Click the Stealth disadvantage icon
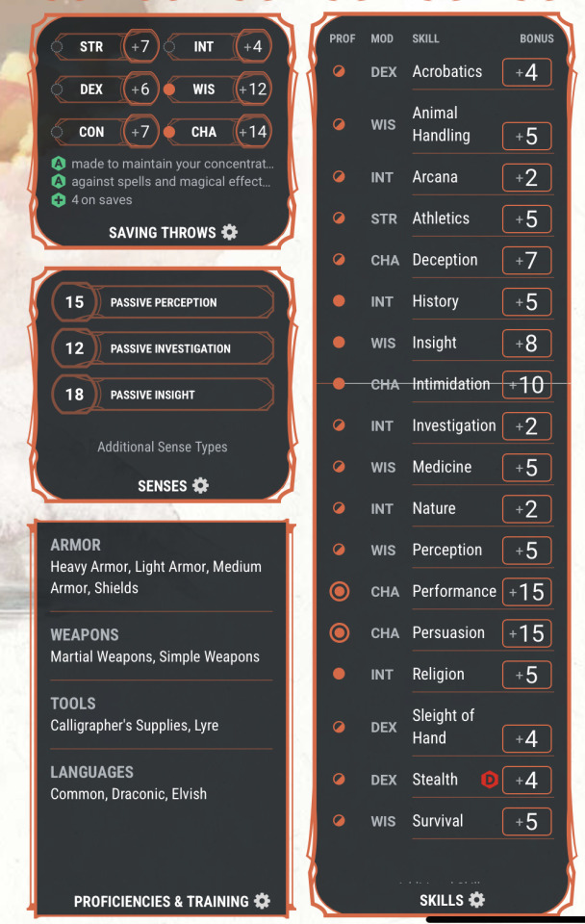 pyautogui.click(x=488, y=780)
